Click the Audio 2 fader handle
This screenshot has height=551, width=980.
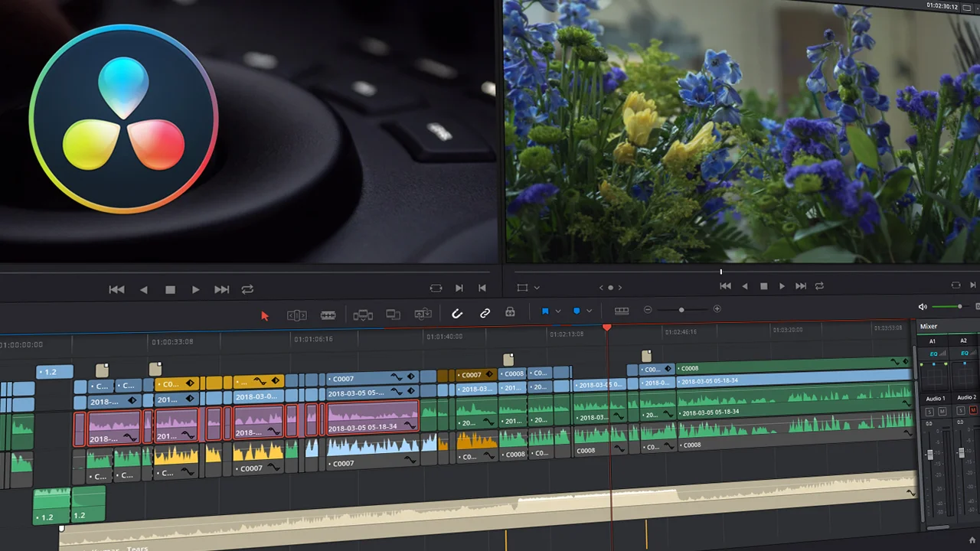click(962, 453)
